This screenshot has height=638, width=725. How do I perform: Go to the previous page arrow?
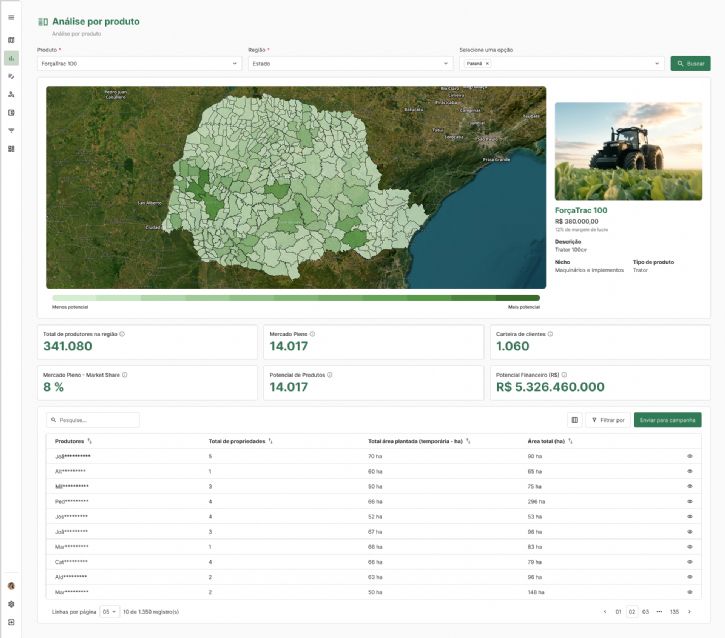coord(605,612)
